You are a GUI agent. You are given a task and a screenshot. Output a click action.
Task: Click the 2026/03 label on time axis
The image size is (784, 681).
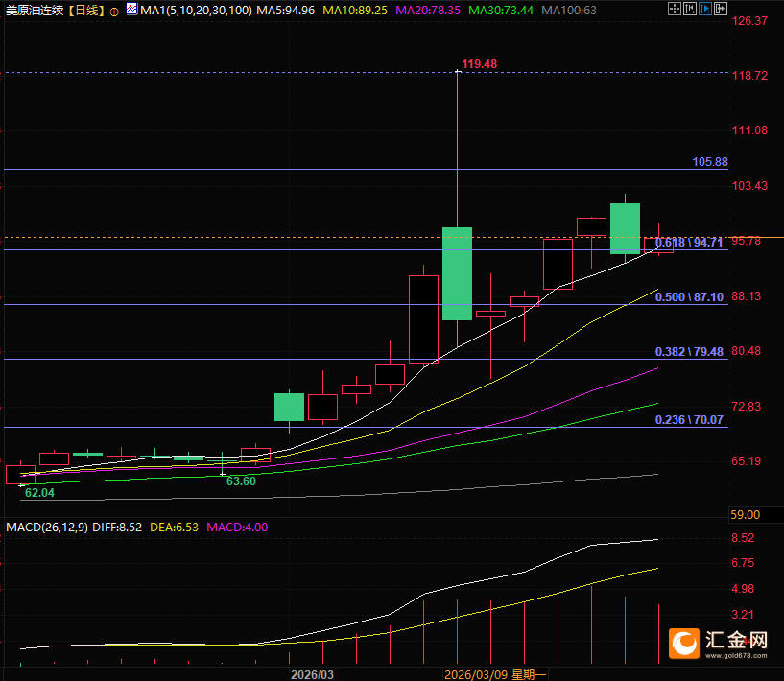point(311,673)
